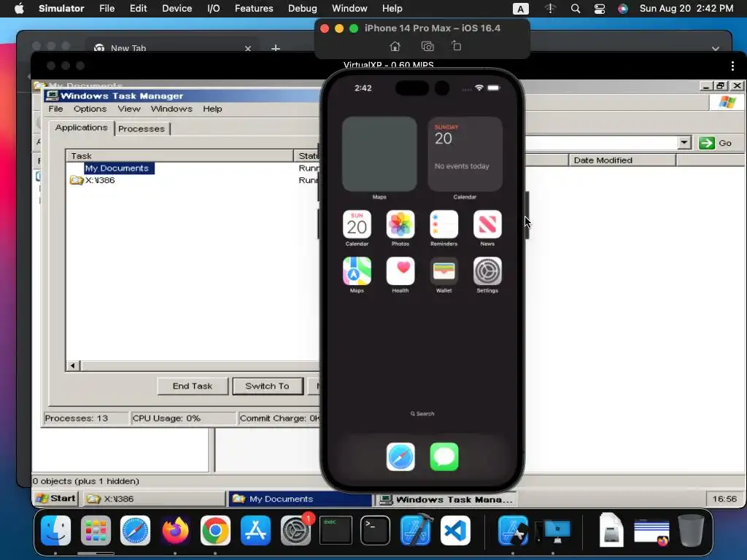Open the File menu in Task Manager
747x560 pixels.
click(x=55, y=109)
